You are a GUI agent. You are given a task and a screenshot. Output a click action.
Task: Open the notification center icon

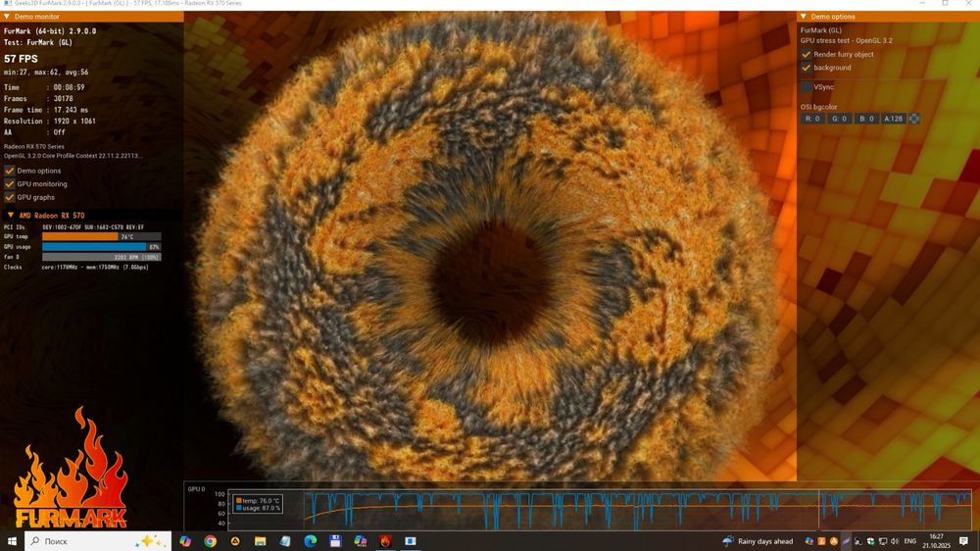[963, 541]
